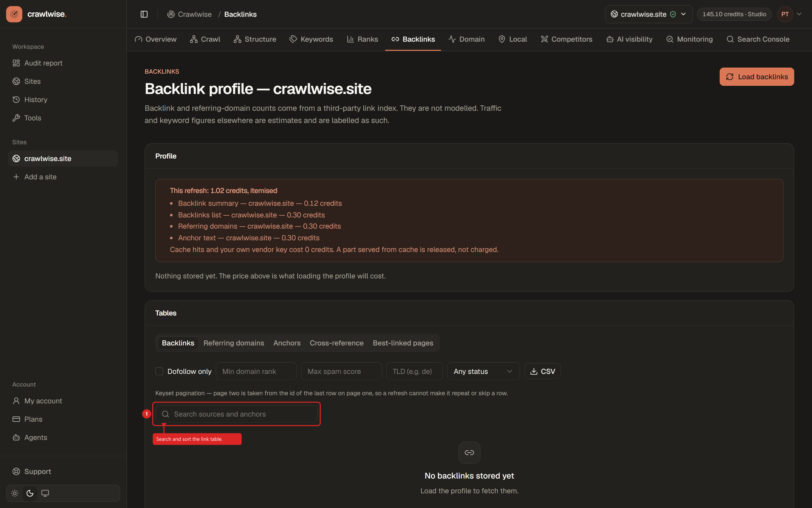Screen dimensions: 812x508
Task: Go to the Keywords tab
Action: pos(311,39)
